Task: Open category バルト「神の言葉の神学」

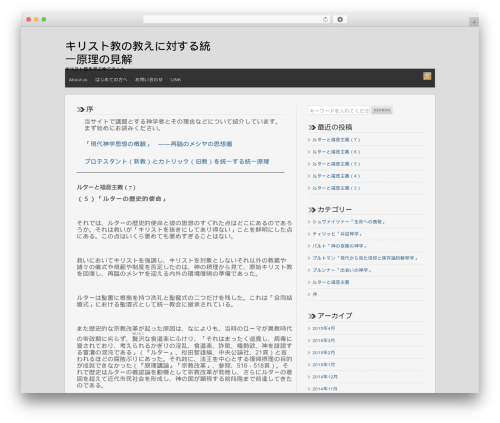Action: point(339,246)
